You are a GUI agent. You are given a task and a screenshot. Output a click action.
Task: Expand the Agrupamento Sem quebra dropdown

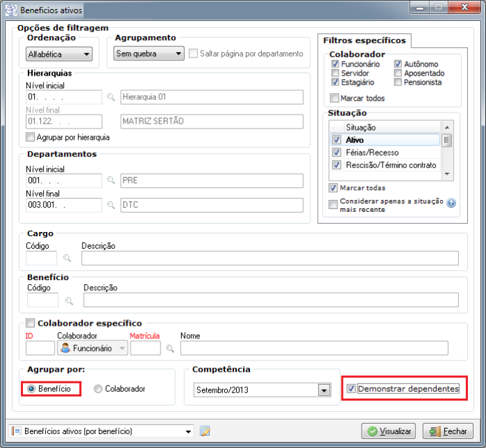[148, 53]
